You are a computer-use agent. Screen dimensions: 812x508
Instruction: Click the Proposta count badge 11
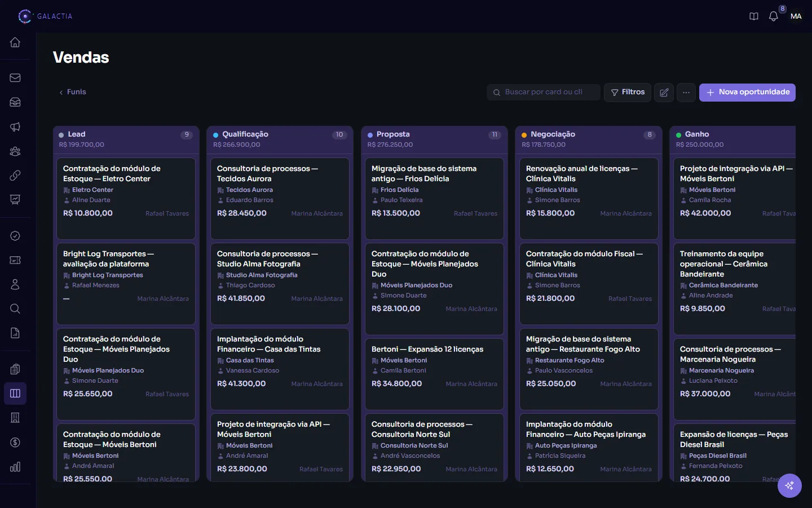495,135
